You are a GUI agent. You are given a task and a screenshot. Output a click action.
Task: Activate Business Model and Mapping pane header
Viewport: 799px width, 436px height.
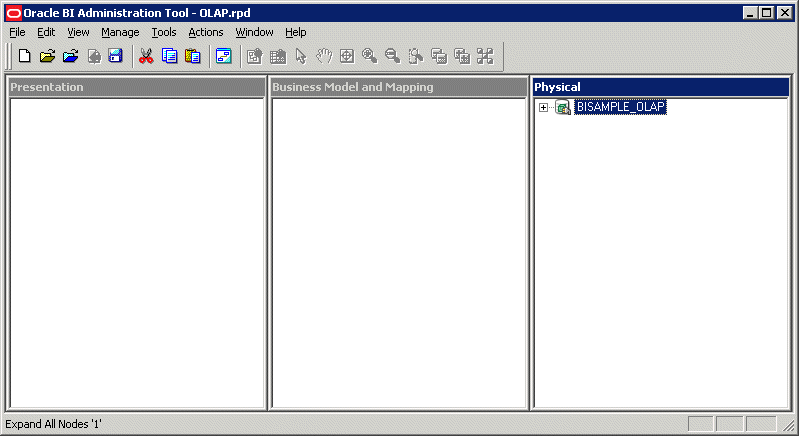399,87
